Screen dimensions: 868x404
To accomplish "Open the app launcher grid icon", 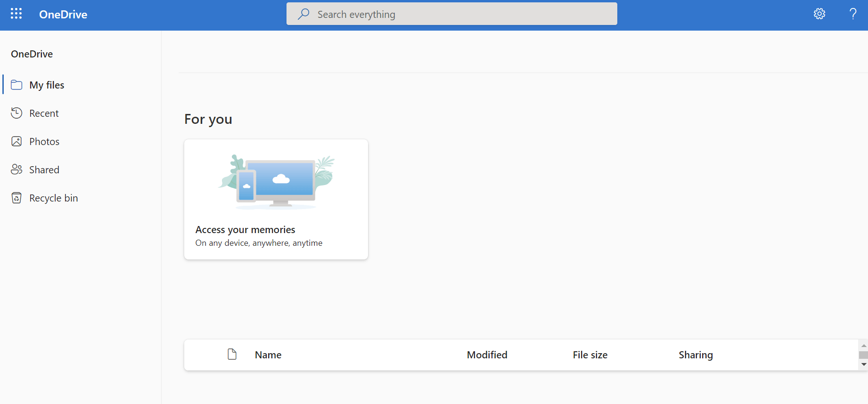I will click(x=16, y=14).
